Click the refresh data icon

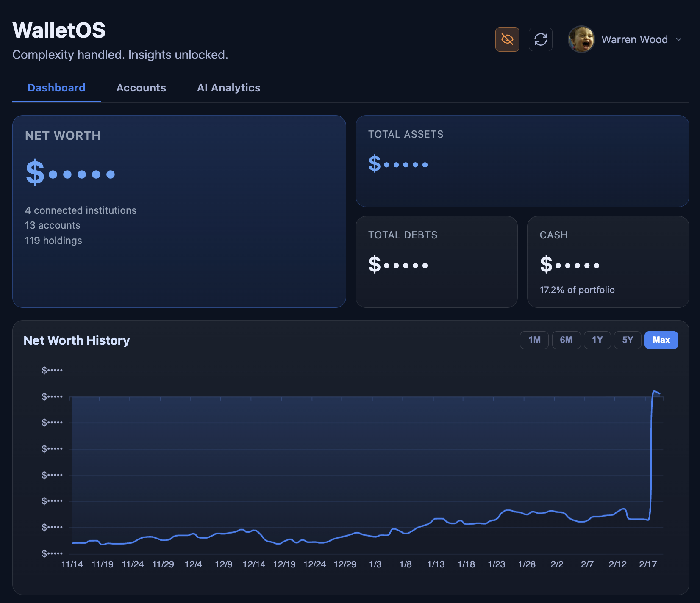[540, 39]
